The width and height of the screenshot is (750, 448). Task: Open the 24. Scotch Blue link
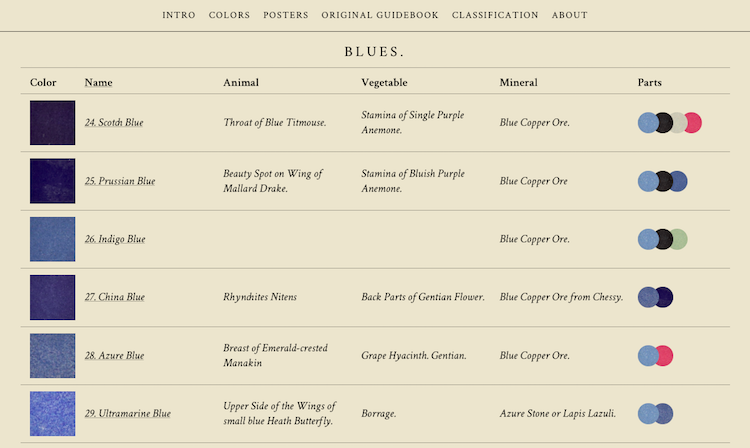click(x=114, y=123)
